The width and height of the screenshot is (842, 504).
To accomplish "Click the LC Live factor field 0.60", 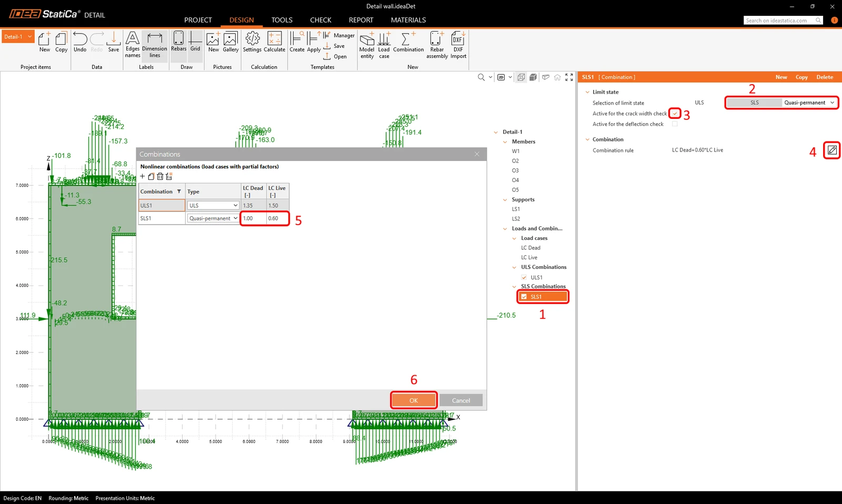I will (x=277, y=218).
